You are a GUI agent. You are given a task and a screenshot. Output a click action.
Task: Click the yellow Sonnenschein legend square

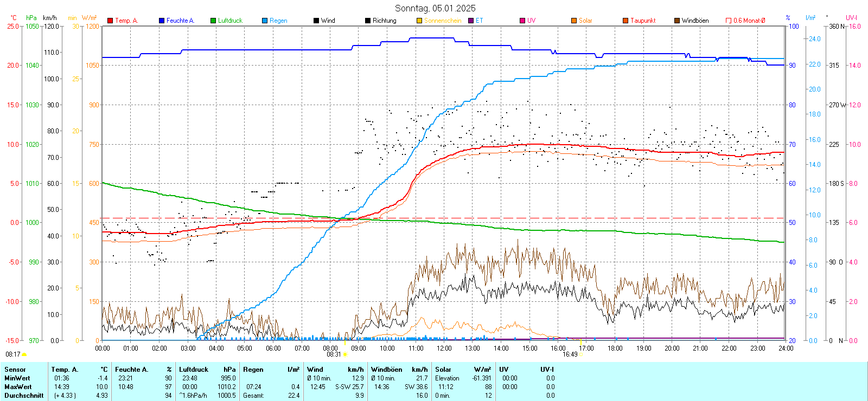[x=419, y=21]
